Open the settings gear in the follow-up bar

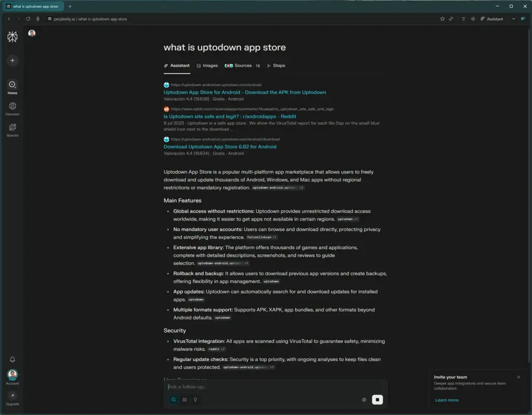point(364,399)
